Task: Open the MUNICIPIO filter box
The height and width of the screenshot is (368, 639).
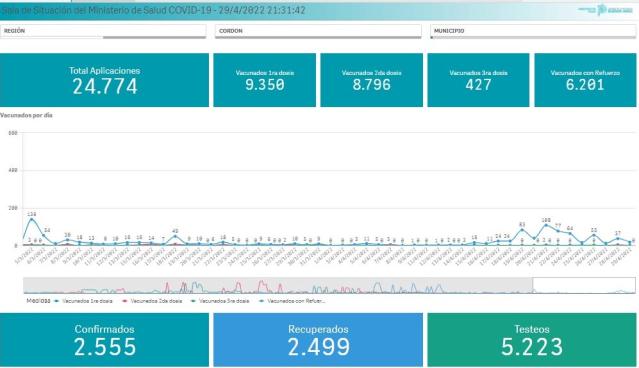Action: [533, 31]
